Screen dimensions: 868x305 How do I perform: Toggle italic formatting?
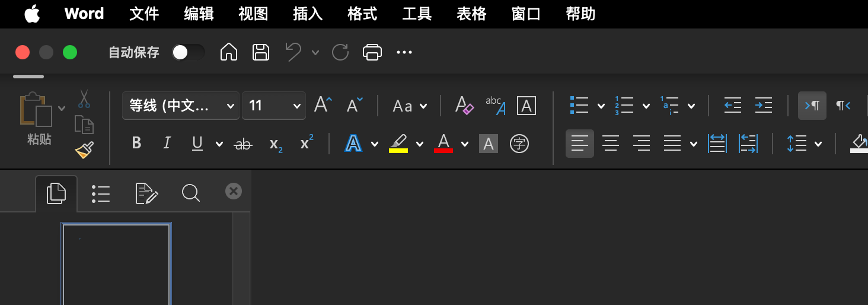click(167, 144)
